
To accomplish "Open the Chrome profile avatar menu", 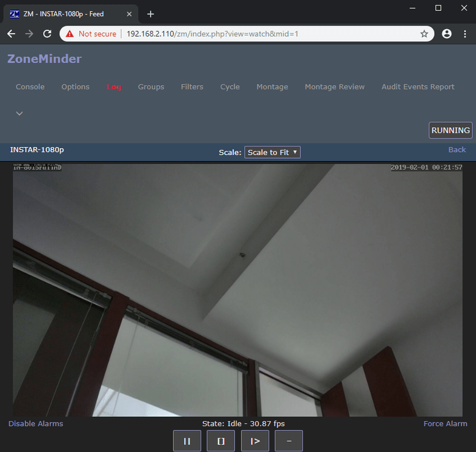I will point(447,34).
